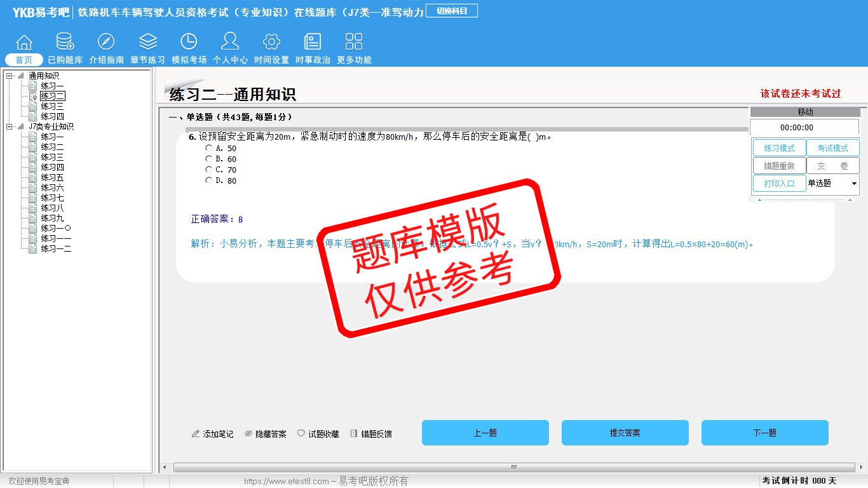Click the 错题重做 redo wrong questions button

pyautogui.click(x=779, y=166)
